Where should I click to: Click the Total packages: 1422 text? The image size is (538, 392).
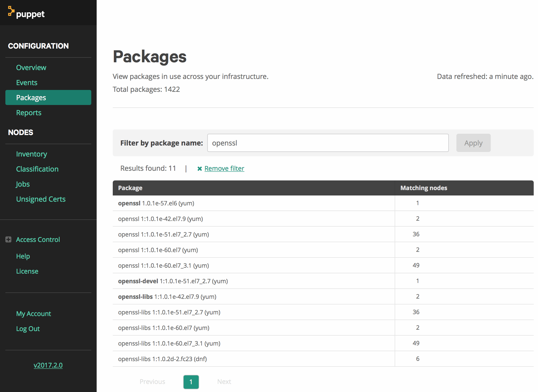[146, 89]
